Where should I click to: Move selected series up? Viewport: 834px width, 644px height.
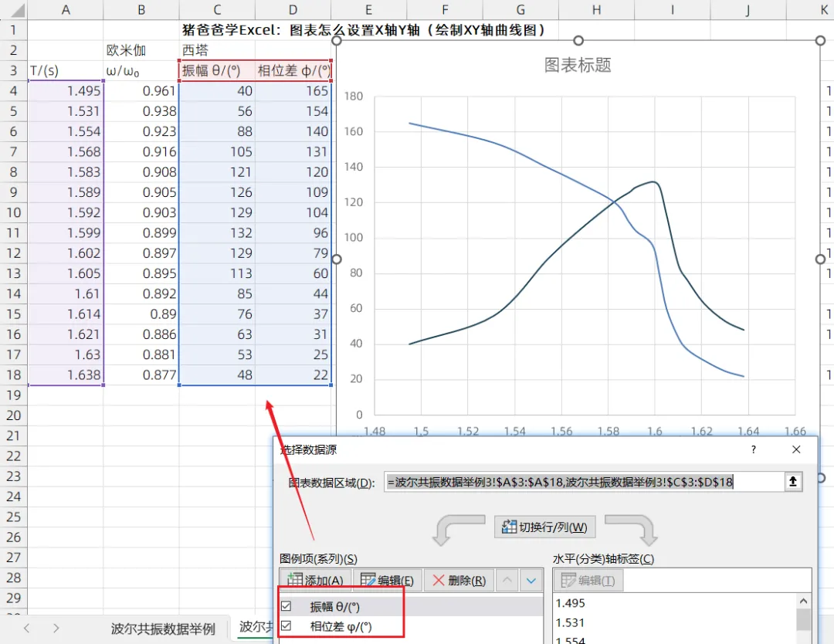tap(507, 580)
